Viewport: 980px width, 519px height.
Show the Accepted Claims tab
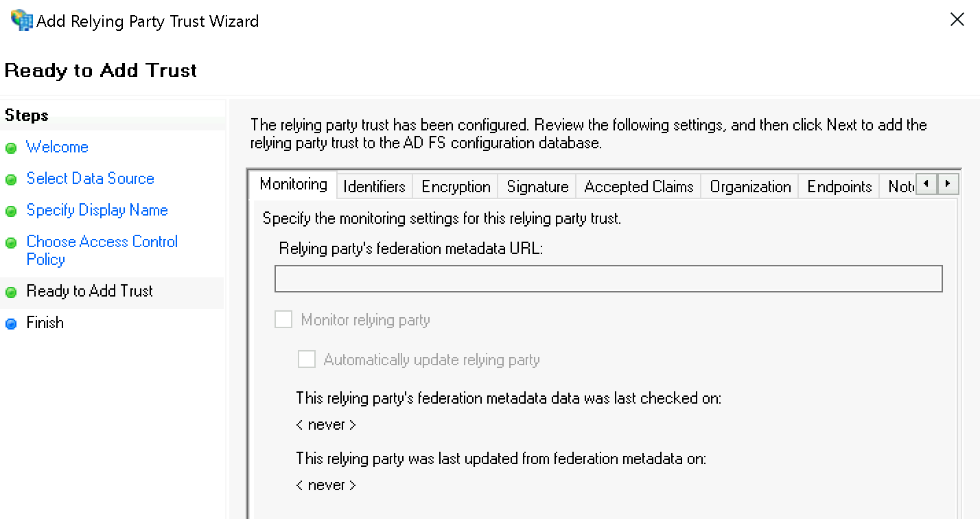coord(638,187)
